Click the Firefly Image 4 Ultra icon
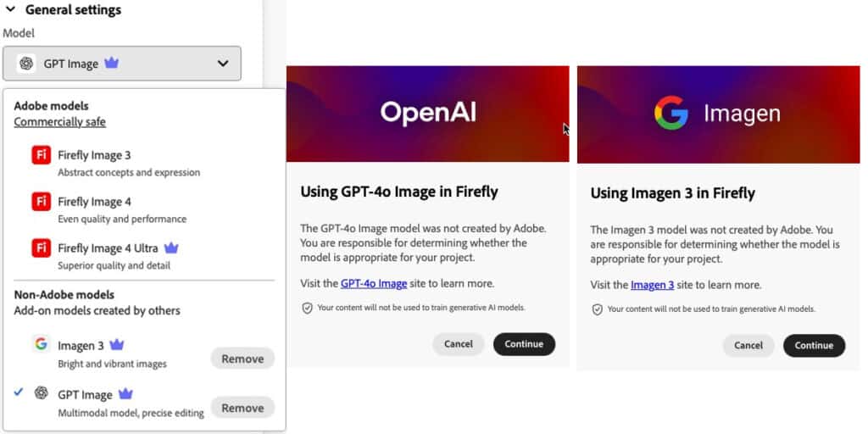 pyautogui.click(x=41, y=248)
